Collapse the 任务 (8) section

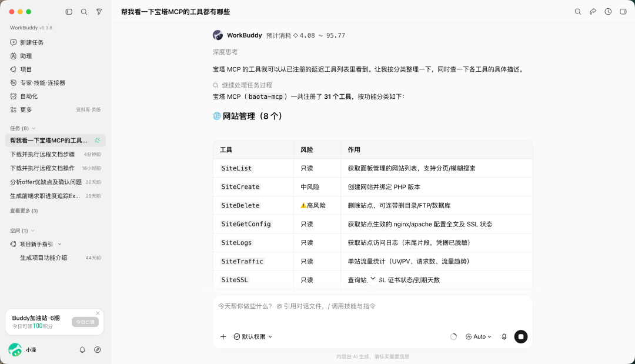[x=22, y=128]
